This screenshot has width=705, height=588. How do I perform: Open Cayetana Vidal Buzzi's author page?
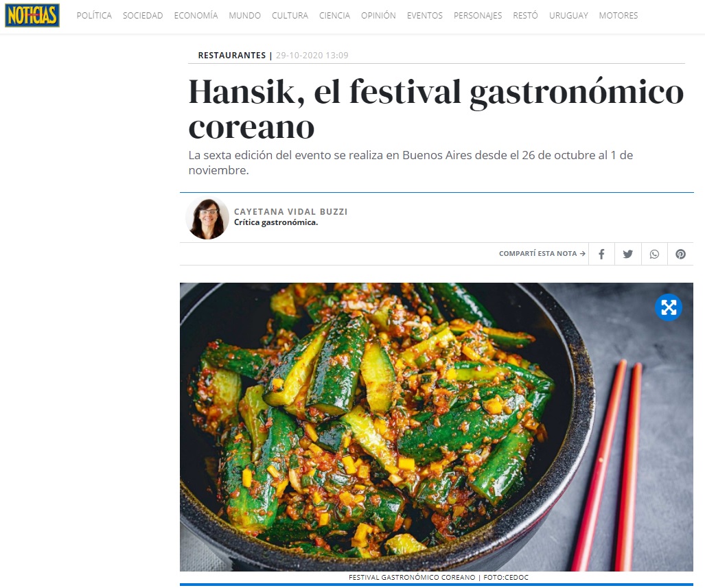pos(291,212)
